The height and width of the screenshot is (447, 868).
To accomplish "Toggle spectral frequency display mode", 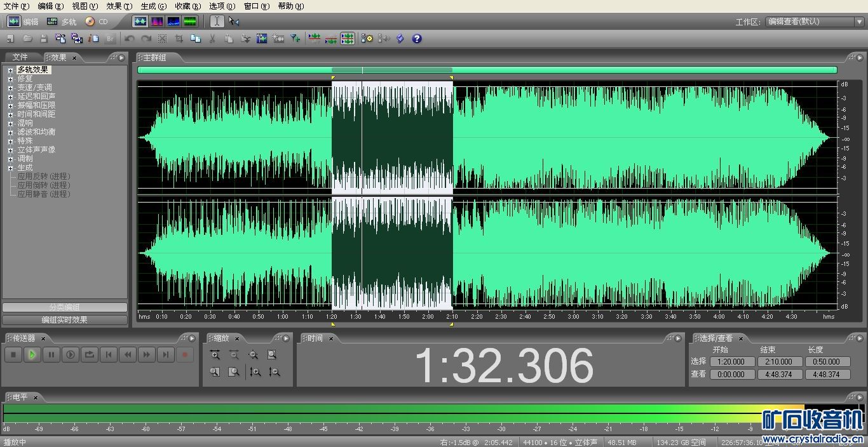I will point(156,22).
